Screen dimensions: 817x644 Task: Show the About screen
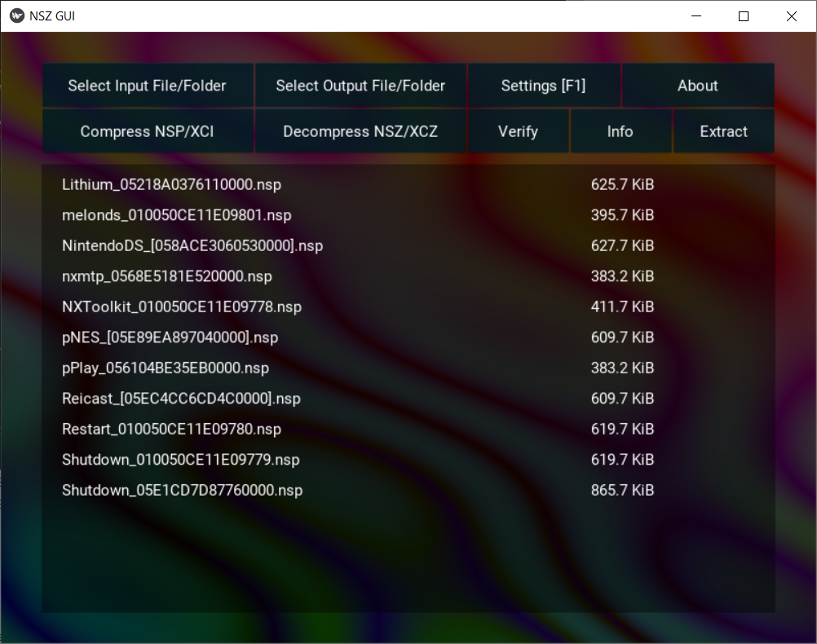click(698, 86)
